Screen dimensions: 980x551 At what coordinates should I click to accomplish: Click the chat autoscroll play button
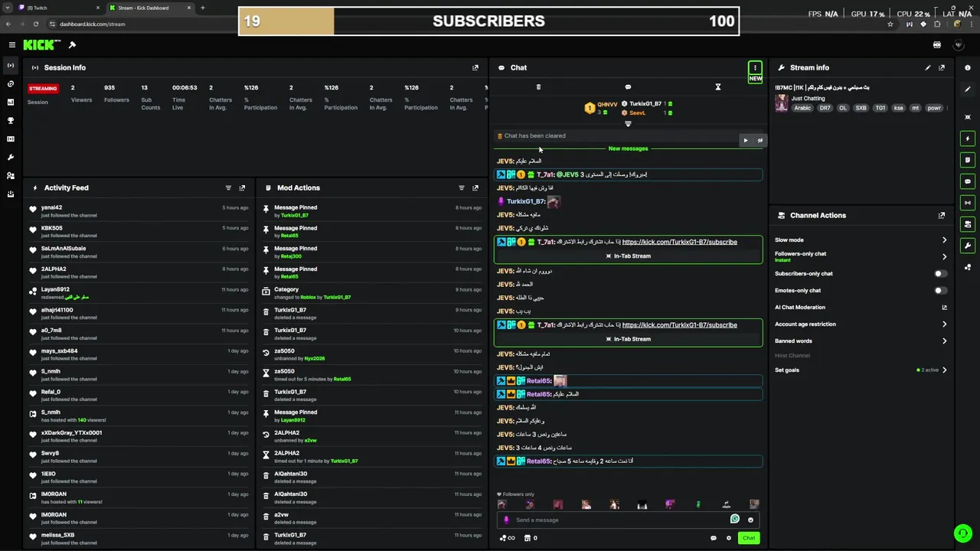(746, 140)
